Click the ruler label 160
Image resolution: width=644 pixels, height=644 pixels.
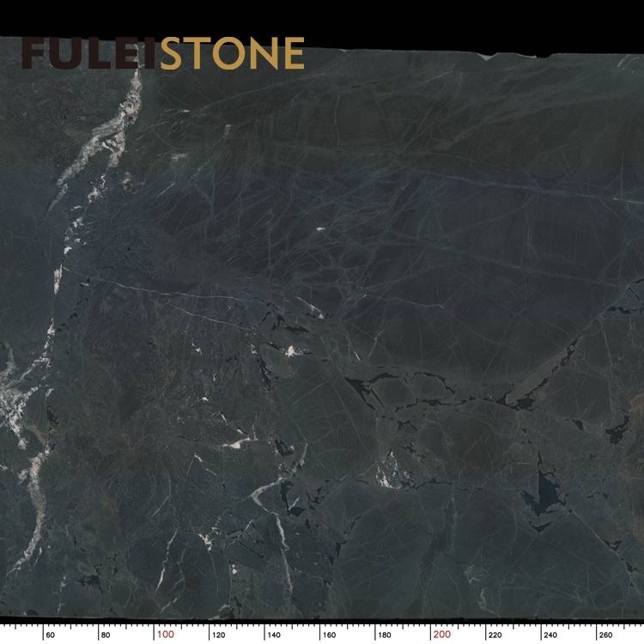point(329,635)
